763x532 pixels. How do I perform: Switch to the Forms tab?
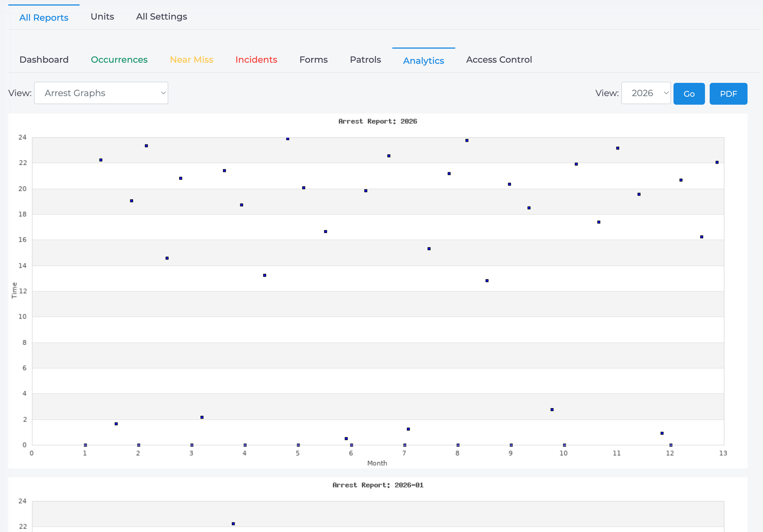pos(313,60)
